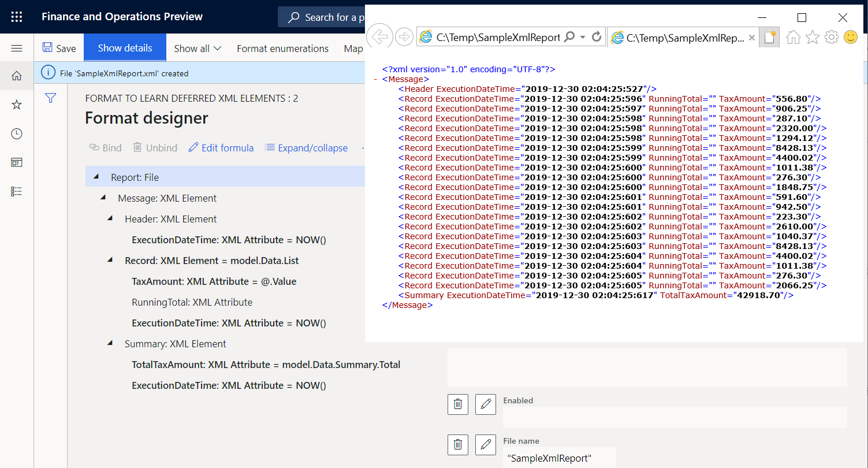The width and height of the screenshot is (868, 468).
Task: Click the Unbind action
Action: pos(155,148)
